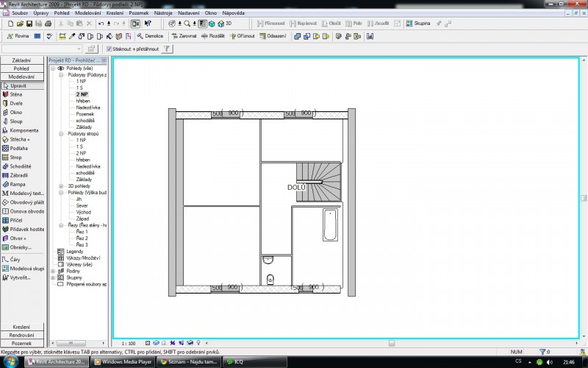The width and height of the screenshot is (588, 368).
Task: Select the Stěna wall tool
Action: coord(15,94)
